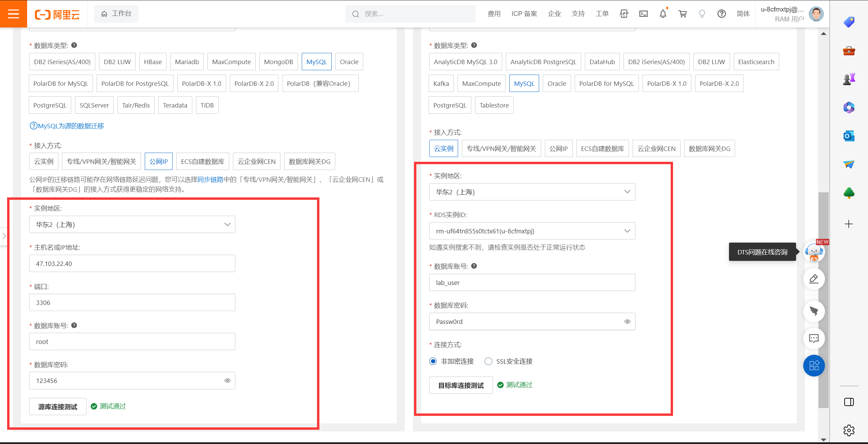Select target type AnalyticDB MySQL 3.0

tap(466, 62)
